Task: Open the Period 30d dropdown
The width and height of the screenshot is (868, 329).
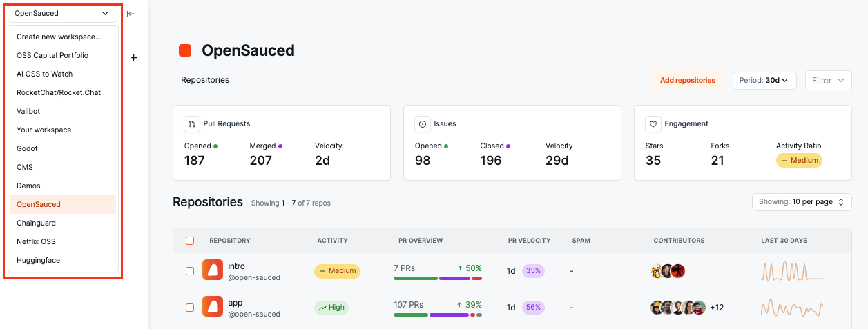Action: (764, 81)
